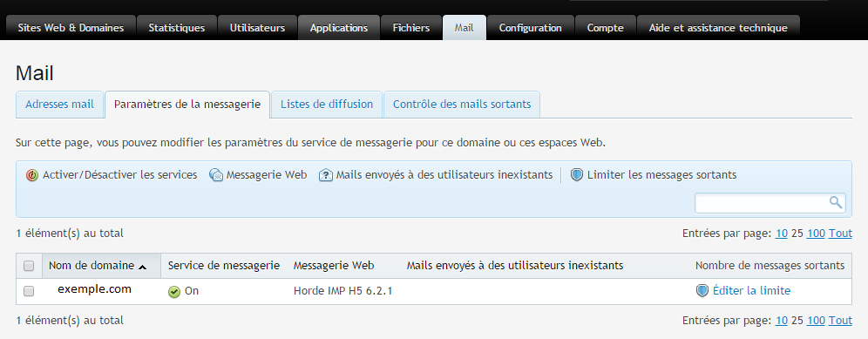Click the green check status icon for exemple.com
This screenshot has height=339, width=868.
174,291
